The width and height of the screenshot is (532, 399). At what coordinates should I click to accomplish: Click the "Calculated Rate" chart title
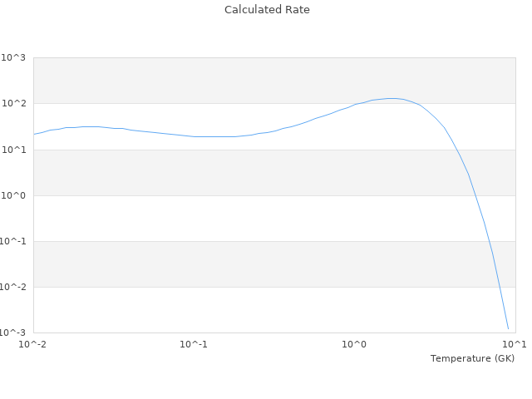pyautogui.click(x=267, y=10)
